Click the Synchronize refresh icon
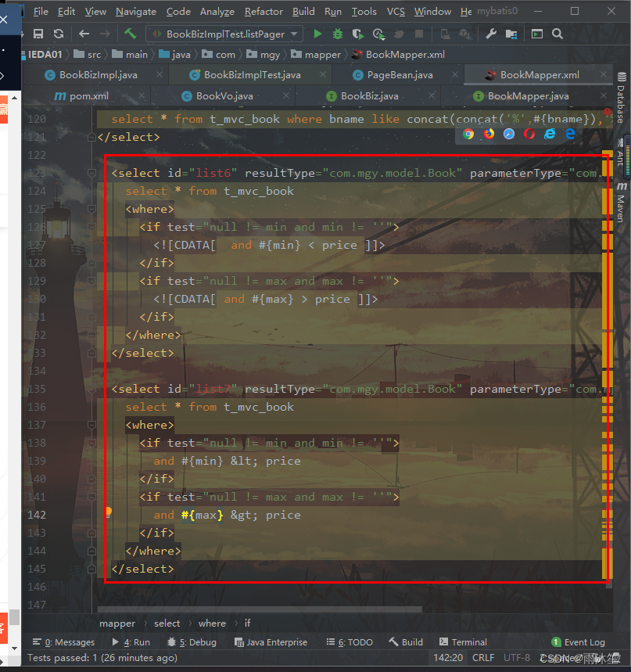The width and height of the screenshot is (631, 672). (59, 34)
